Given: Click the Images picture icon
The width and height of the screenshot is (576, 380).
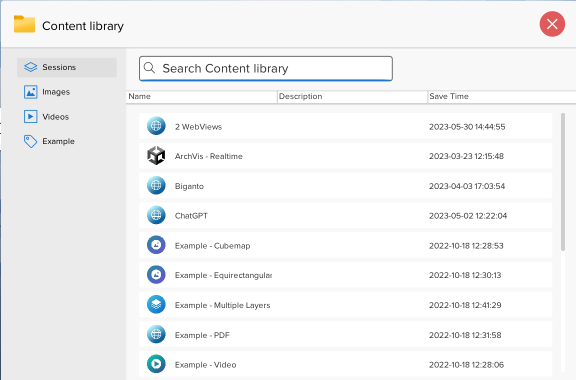Looking at the screenshot, I should click(30, 92).
